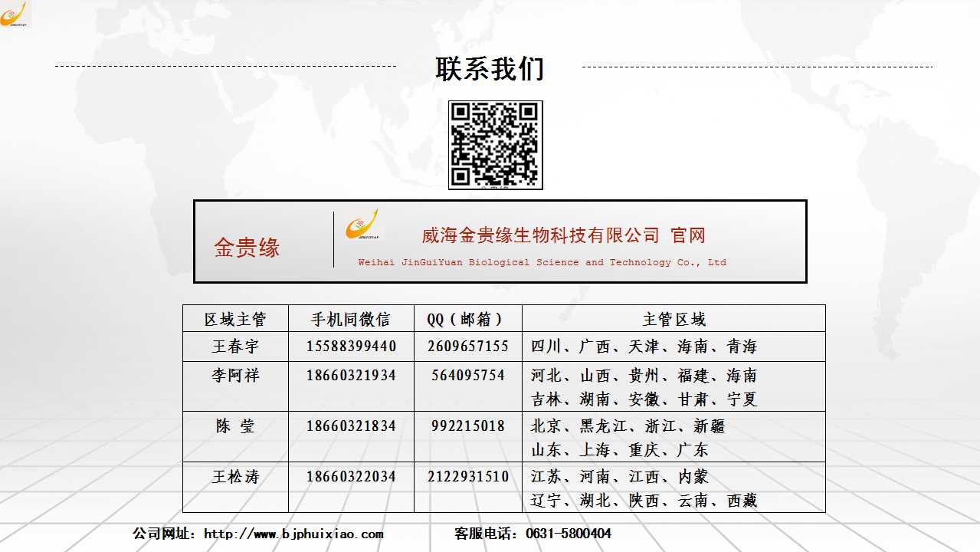
Task: Select the 王春宇 name cell
Action: (235, 347)
